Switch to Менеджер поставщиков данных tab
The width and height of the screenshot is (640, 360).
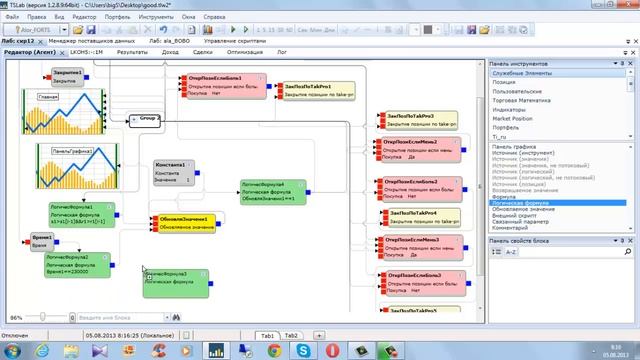click(91, 41)
